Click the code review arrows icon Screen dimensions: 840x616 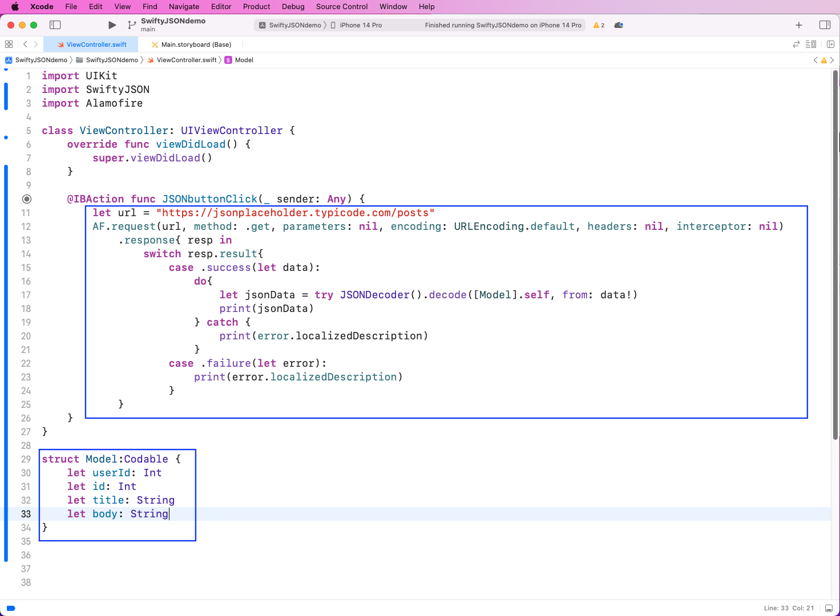796,44
